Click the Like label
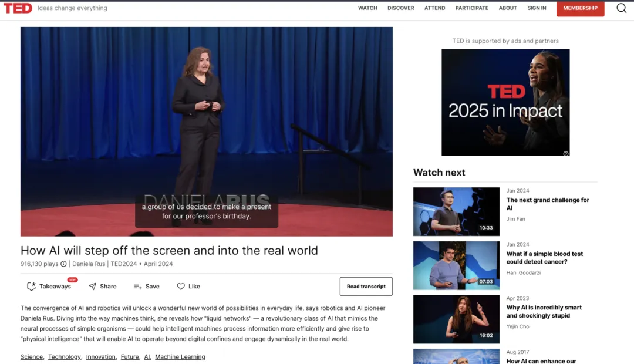634x364 pixels. [x=194, y=287]
